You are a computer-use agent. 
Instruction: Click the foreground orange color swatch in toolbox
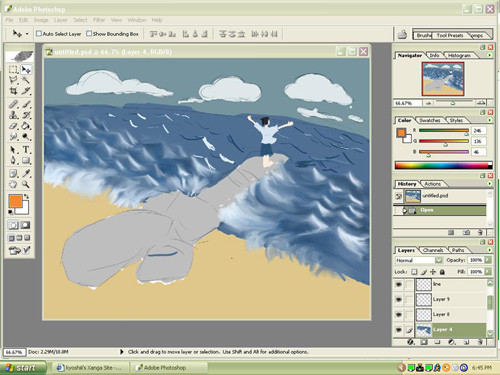coord(15,201)
